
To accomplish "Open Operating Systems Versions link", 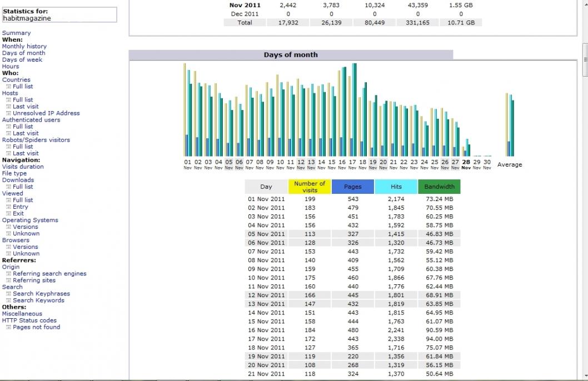I will coord(26,227).
